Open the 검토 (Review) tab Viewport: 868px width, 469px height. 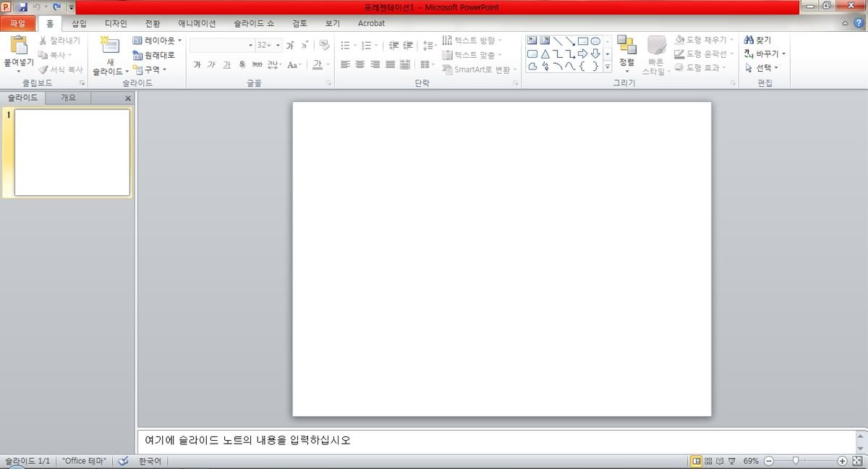pos(299,23)
